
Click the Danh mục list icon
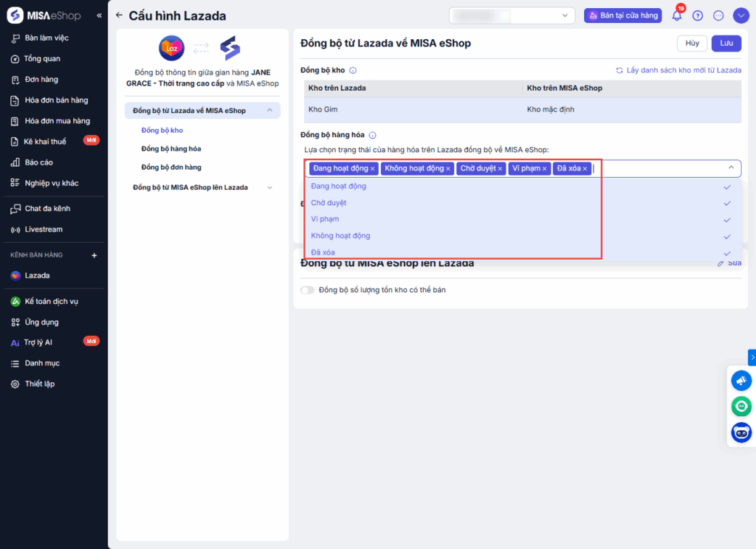click(16, 364)
